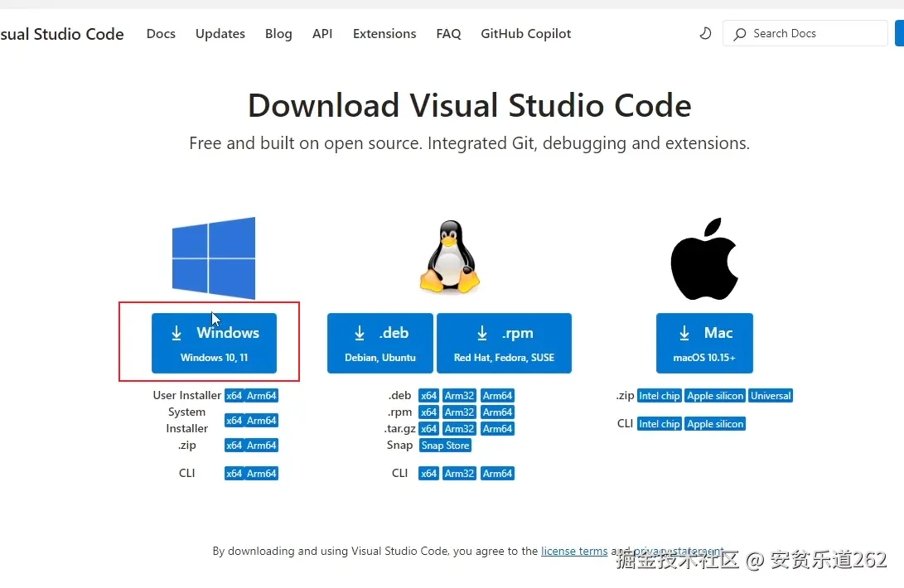Download the .deb Debian, Ubuntu package

380,343
